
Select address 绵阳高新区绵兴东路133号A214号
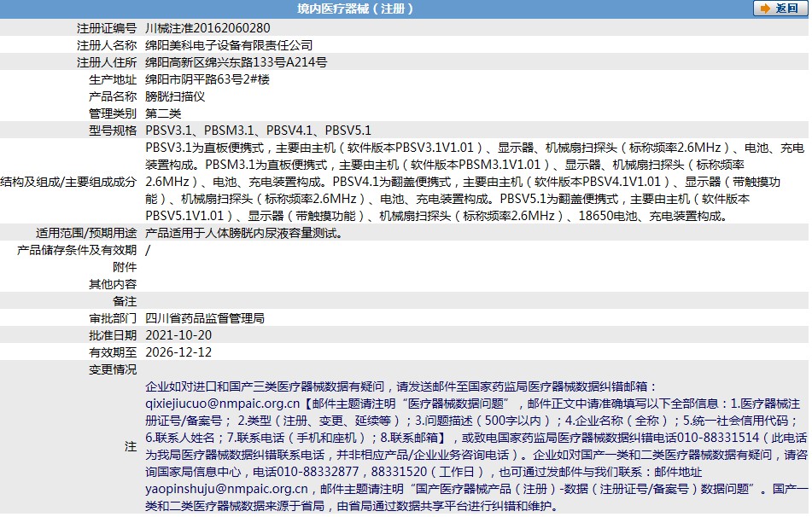pos(237,62)
